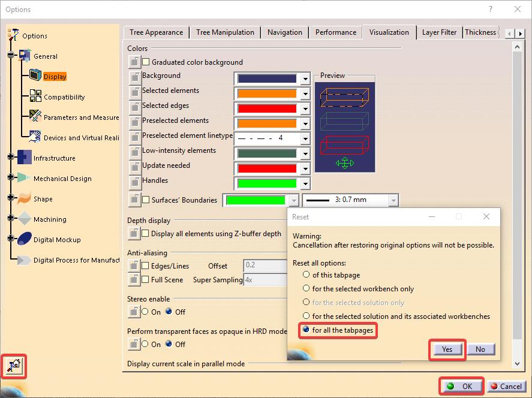The image size is (532, 398).
Task: Expand the Digital Mockup tree node
Action: point(11,238)
